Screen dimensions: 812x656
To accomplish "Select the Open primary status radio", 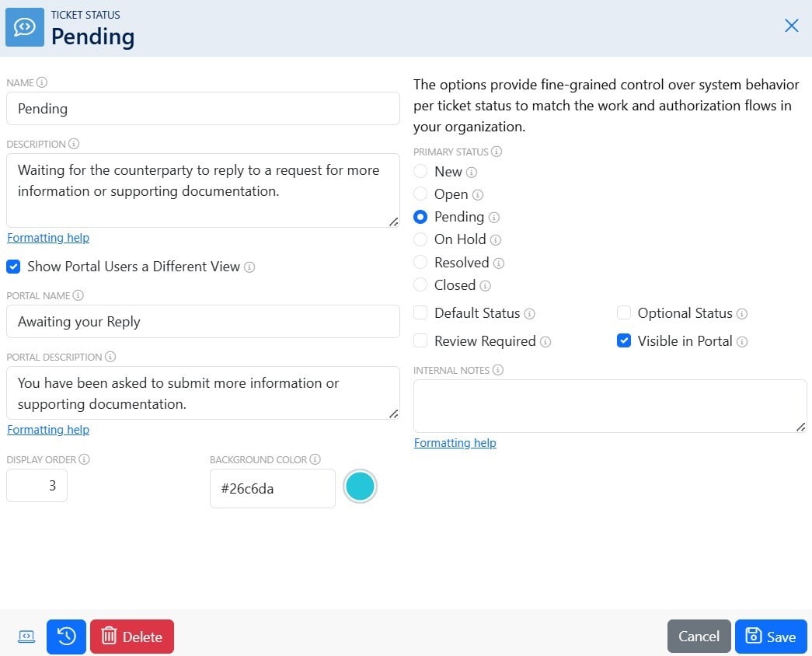I will click(420, 194).
